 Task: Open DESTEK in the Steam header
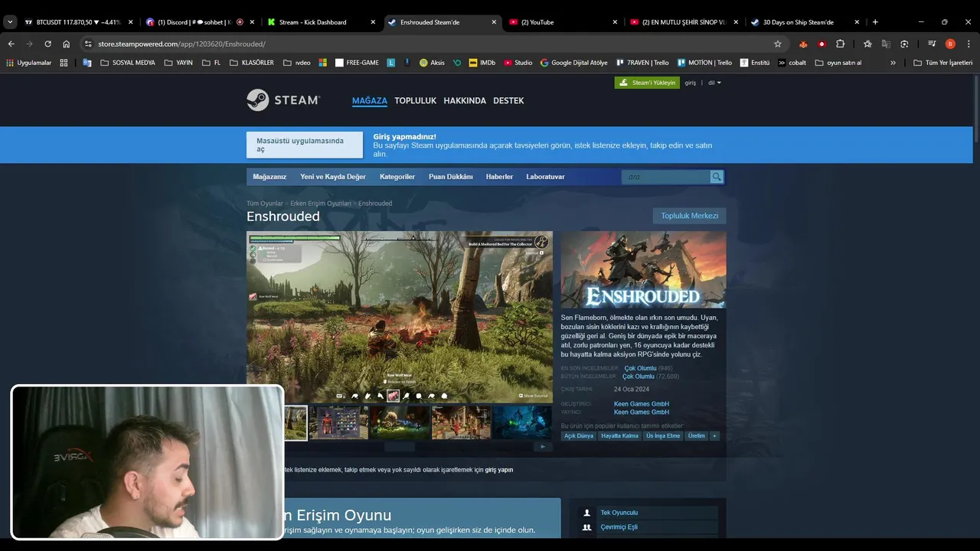[508, 100]
